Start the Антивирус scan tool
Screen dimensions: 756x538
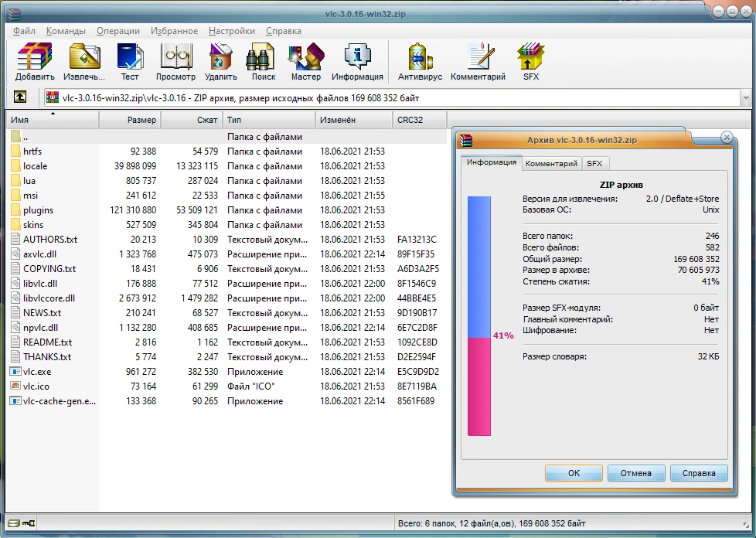point(420,62)
